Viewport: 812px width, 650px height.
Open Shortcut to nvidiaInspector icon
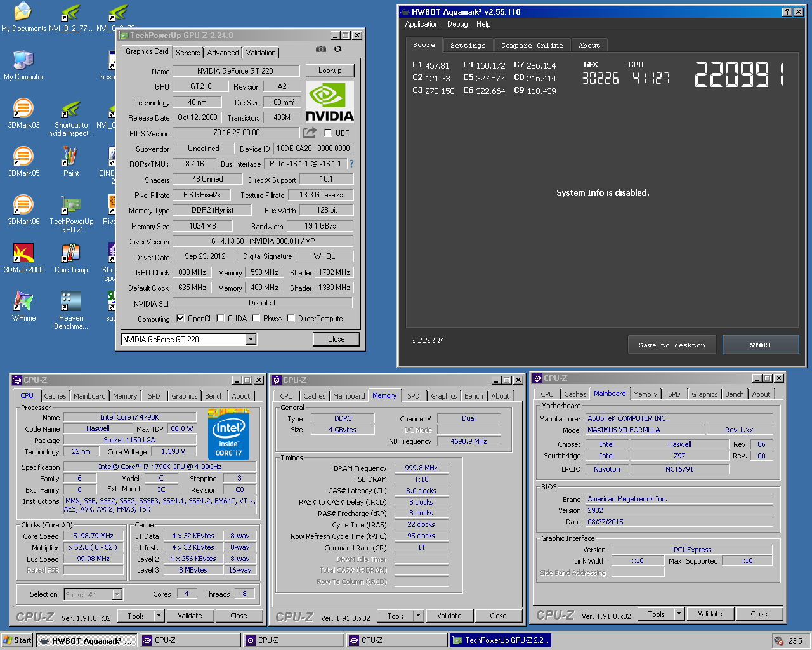tap(71, 118)
